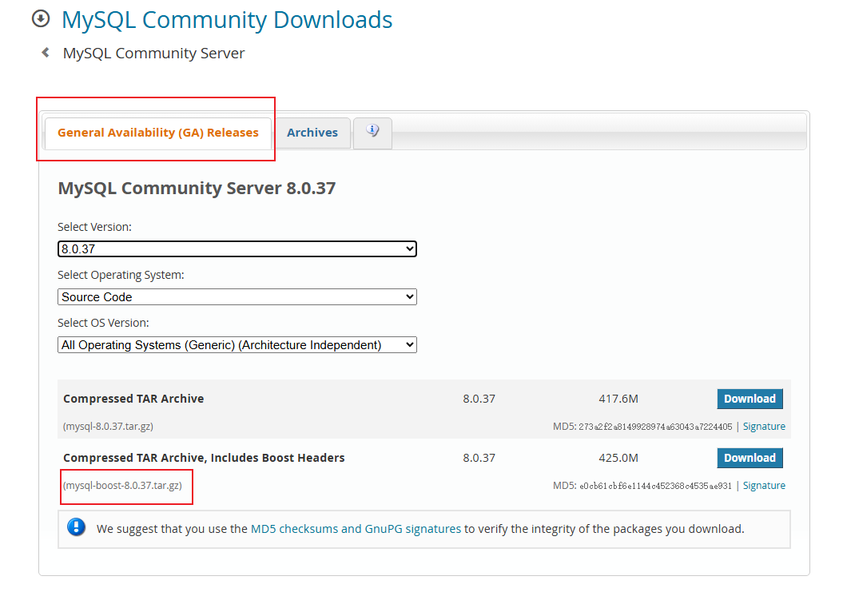Switch to General Availability (GA) Releases tab
Image resolution: width=843 pixels, height=616 pixels.
point(157,133)
